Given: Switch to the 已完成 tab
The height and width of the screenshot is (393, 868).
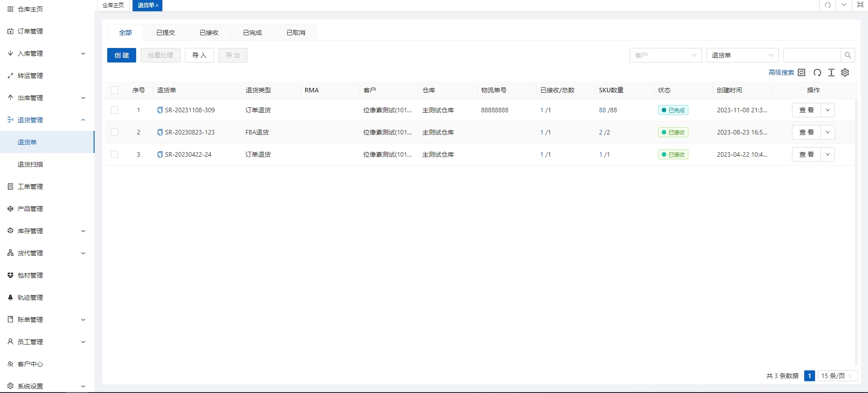Looking at the screenshot, I should (252, 33).
